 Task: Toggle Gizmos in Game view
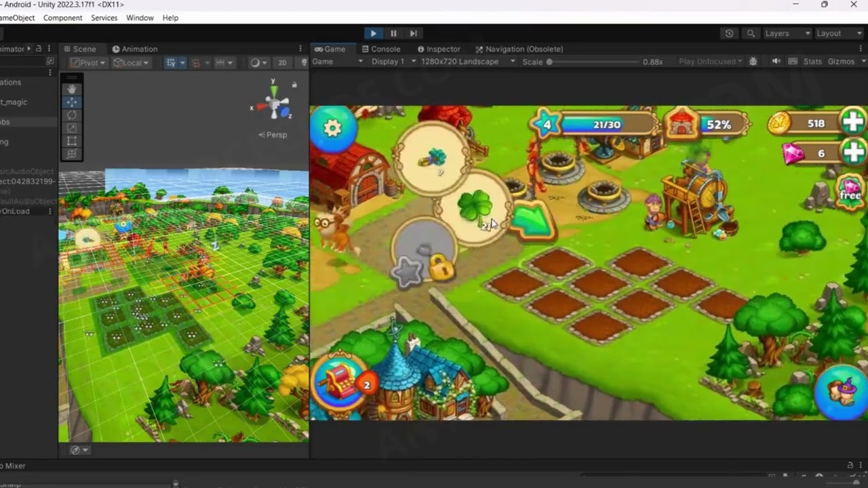841,62
